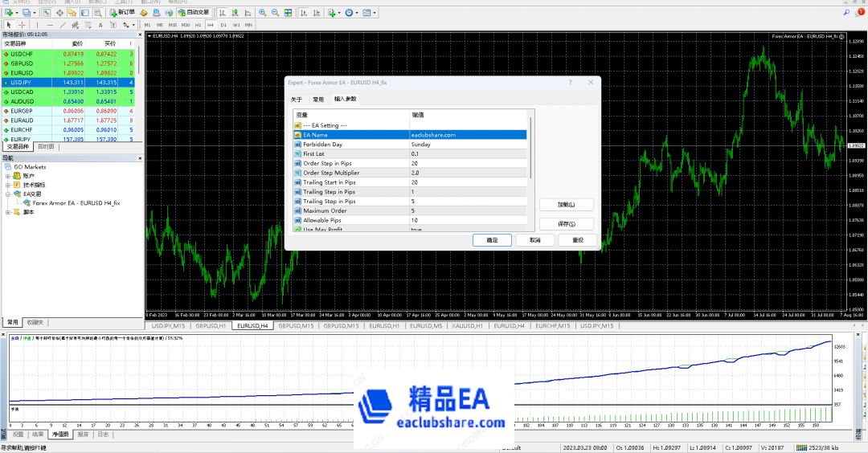
Task: Toggle the Data Window toolbar icon
Action: point(59,13)
